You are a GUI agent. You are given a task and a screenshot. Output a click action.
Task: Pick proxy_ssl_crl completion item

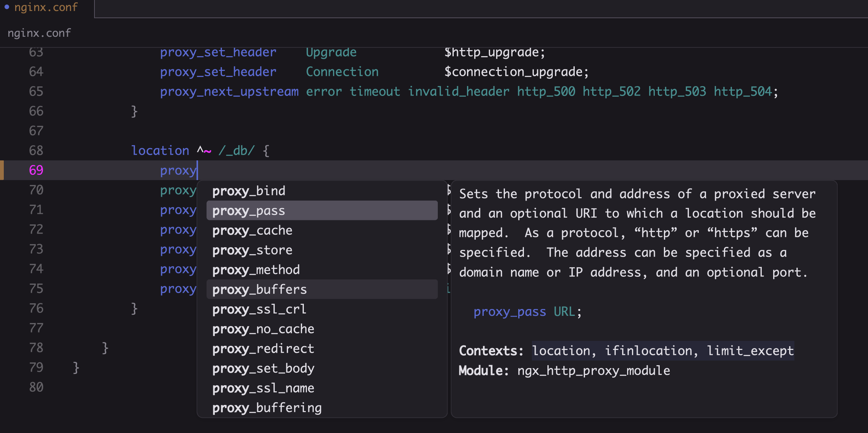259,309
